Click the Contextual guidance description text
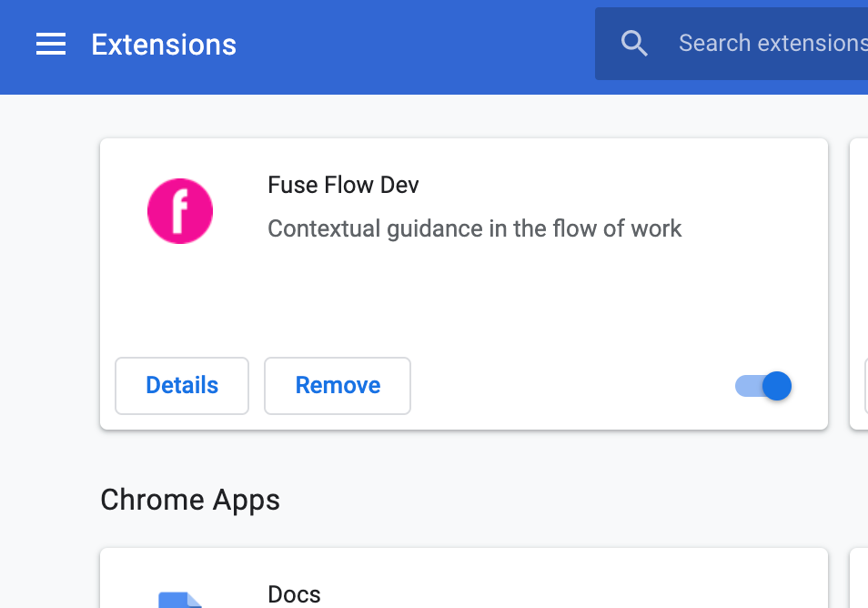Screen dimensions: 868x608 474,228
